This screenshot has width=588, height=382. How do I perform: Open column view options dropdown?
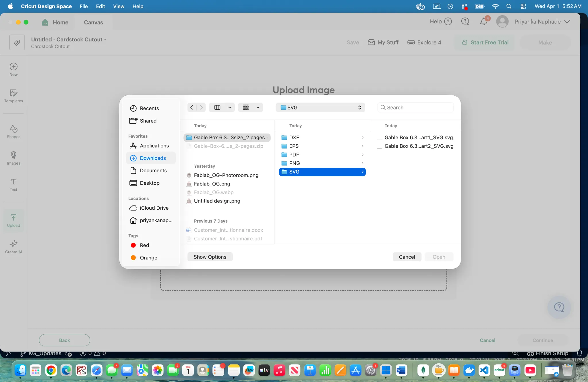pyautogui.click(x=222, y=107)
